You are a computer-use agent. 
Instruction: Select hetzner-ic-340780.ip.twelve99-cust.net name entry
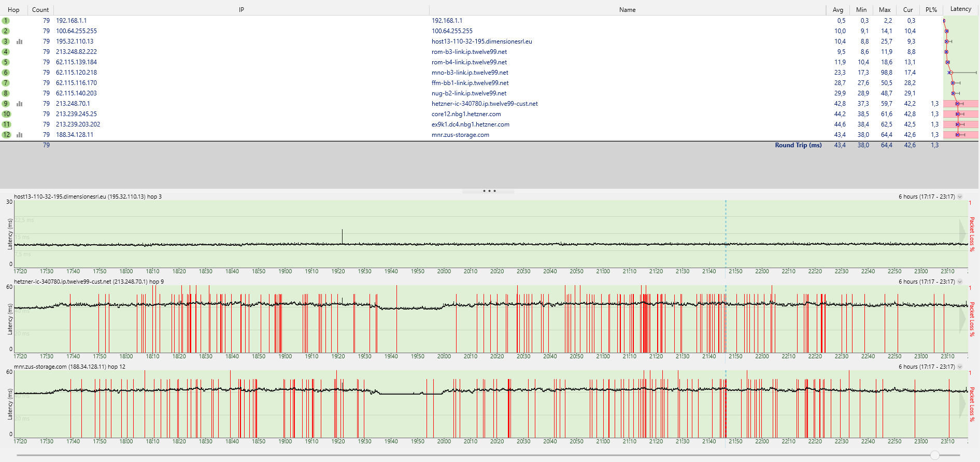485,104
